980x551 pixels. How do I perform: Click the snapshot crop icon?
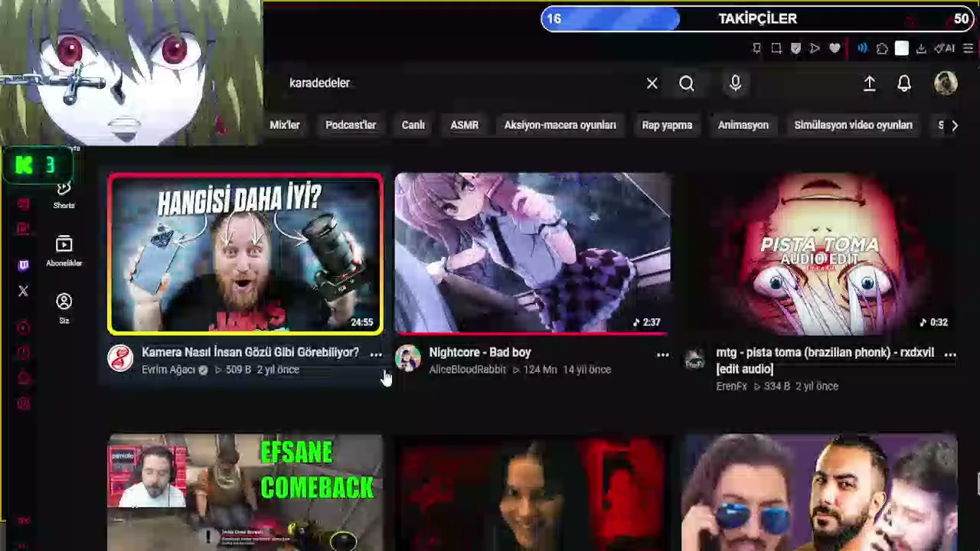pos(776,48)
